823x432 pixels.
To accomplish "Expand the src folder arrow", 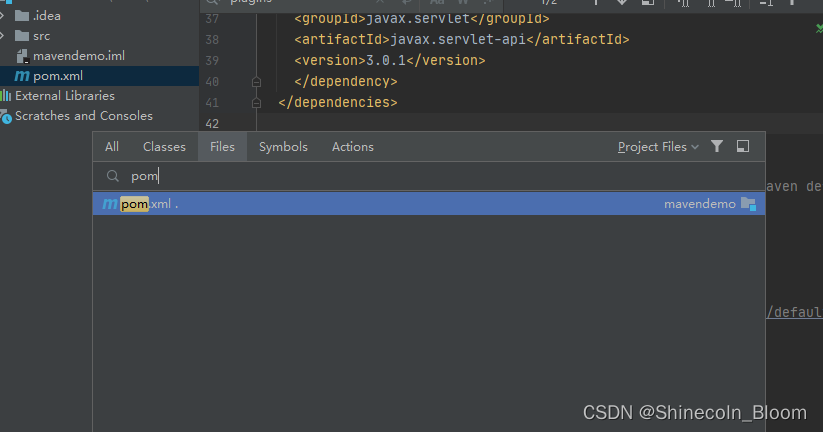I will tap(2, 36).
